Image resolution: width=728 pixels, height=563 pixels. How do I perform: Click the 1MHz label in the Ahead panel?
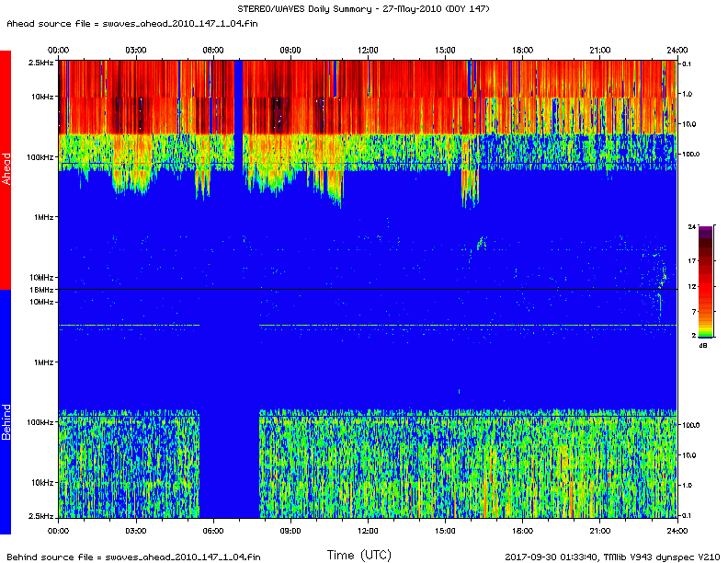[x=44, y=217]
